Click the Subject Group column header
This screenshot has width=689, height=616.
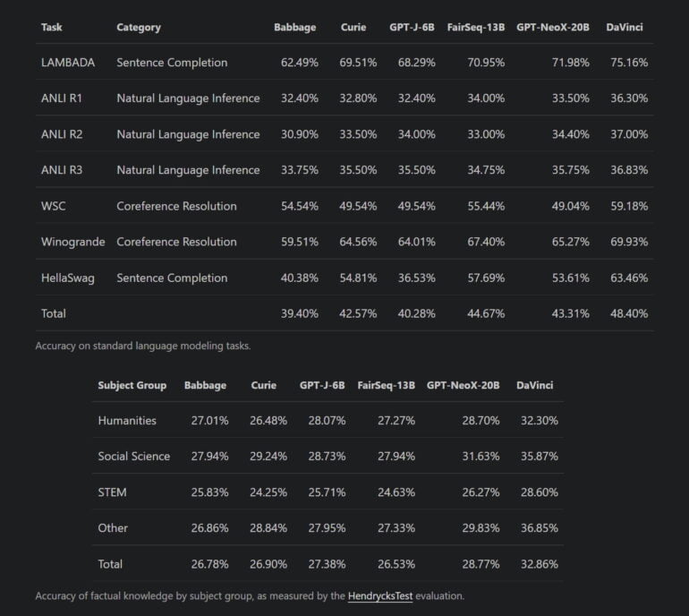[x=132, y=385]
